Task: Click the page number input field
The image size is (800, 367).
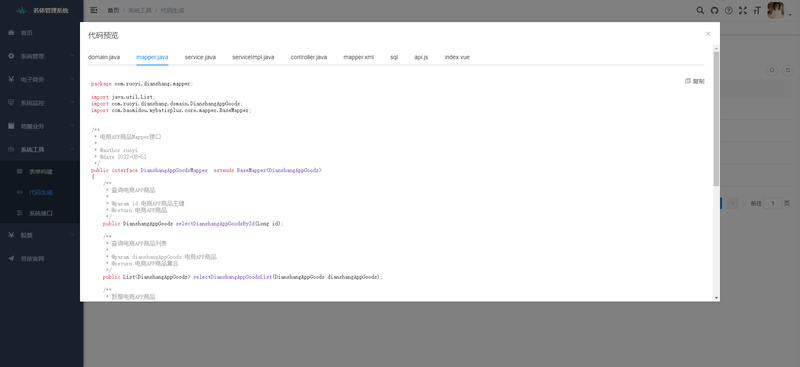Action: click(x=773, y=203)
